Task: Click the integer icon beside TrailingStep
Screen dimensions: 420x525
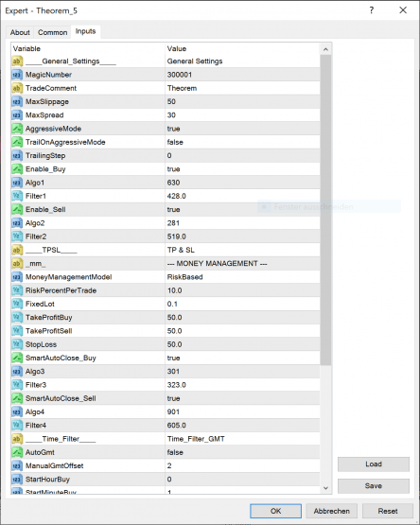Action: click(17, 156)
